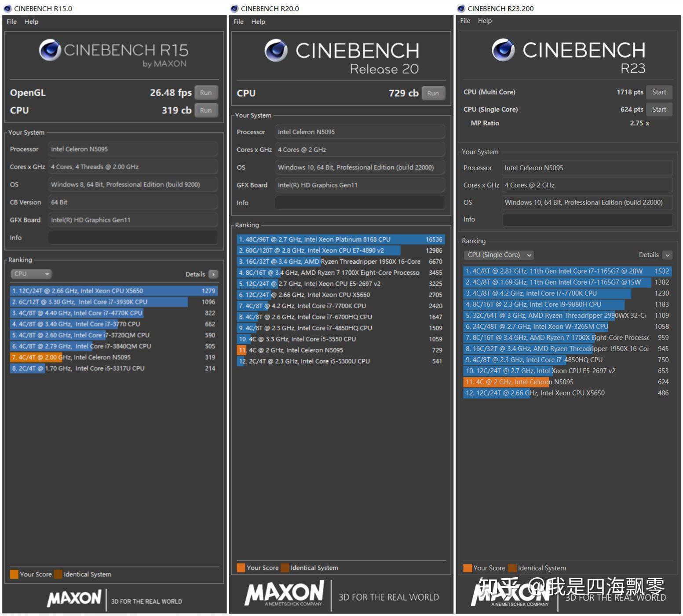
Task: Select the Ryzen 7 1700X row in R20 ranking
Action: click(x=340, y=273)
